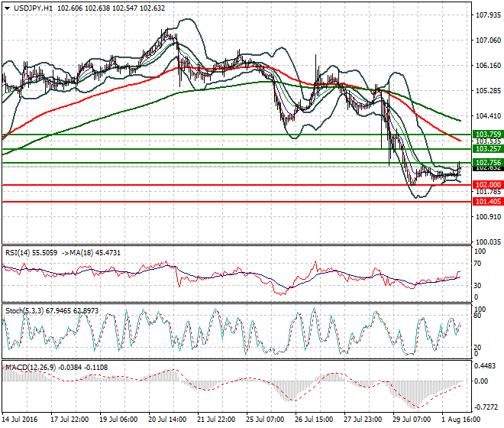The width and height of the screenshot is (504, 428).
Task: Click the 1 Aug 16:00 time label
Action: 461,420
